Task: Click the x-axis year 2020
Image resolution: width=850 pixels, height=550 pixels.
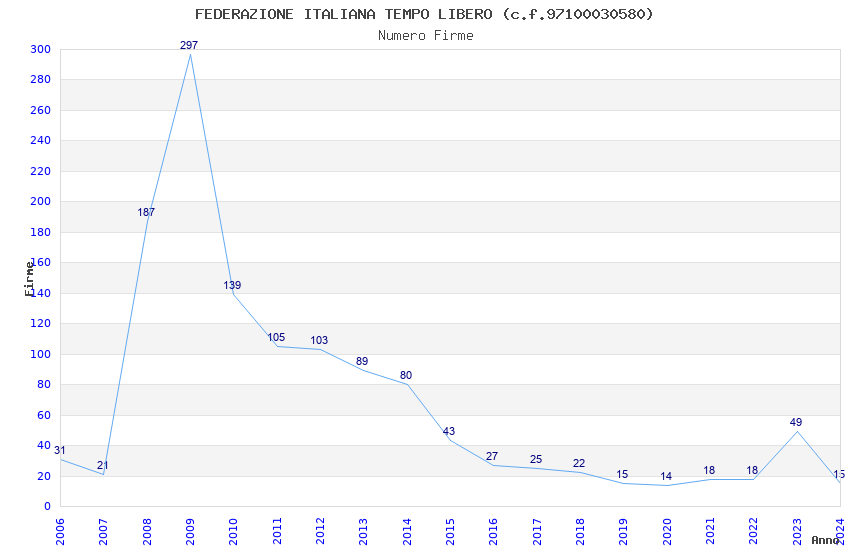Action: point(667,532)
